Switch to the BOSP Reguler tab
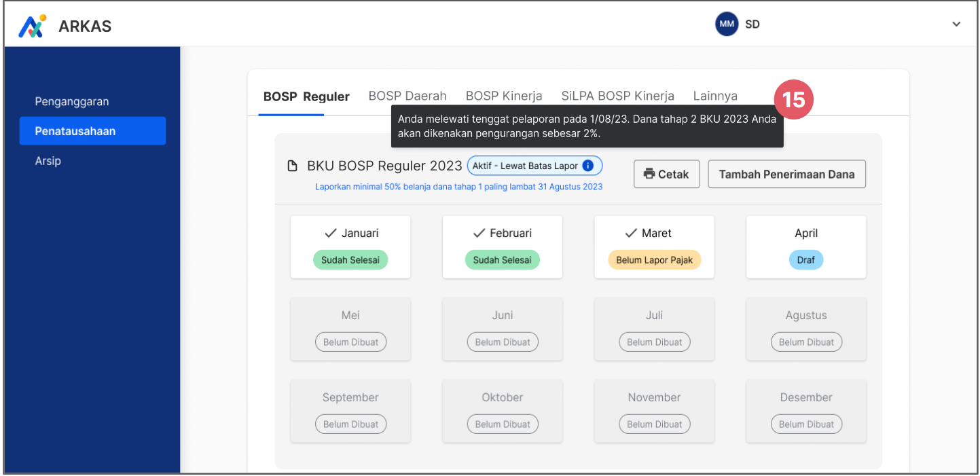The height and width of the screenshot is (476, 980). point(306,96)
